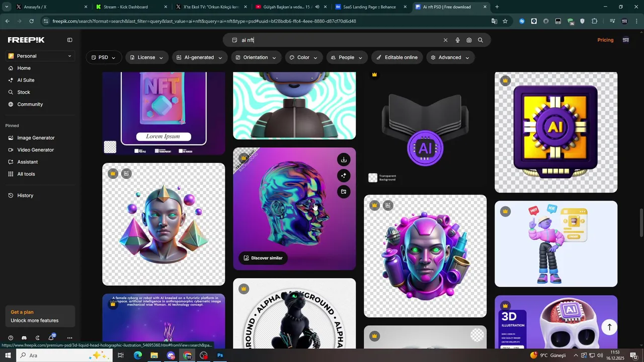
Task: Open the head with pyramids PSD thumbnail
Action: 164,224
